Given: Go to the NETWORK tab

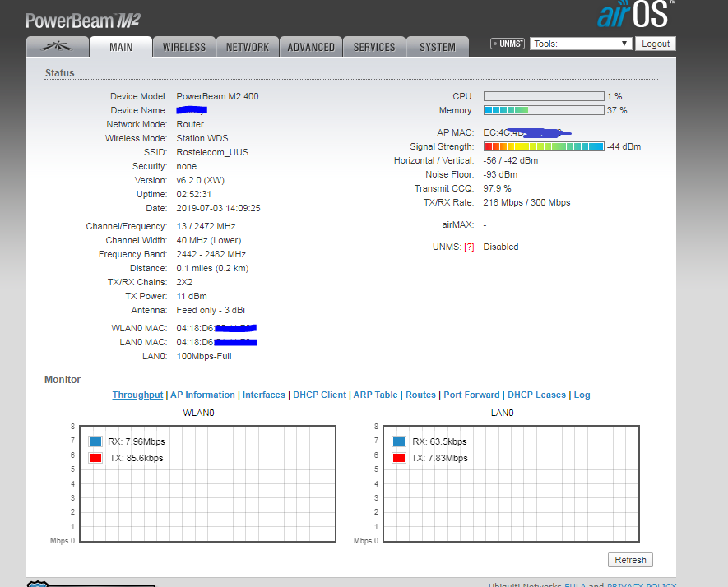Looking at the screenshot, I should (x=248, y=46).
